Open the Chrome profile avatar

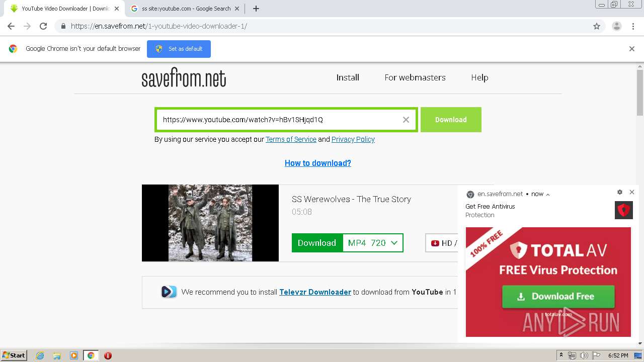(x=616, y=26)
